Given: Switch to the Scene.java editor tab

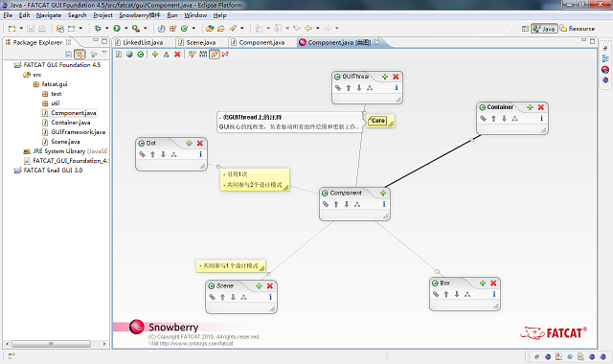Looking at the screenshot, I should point(201,42).
